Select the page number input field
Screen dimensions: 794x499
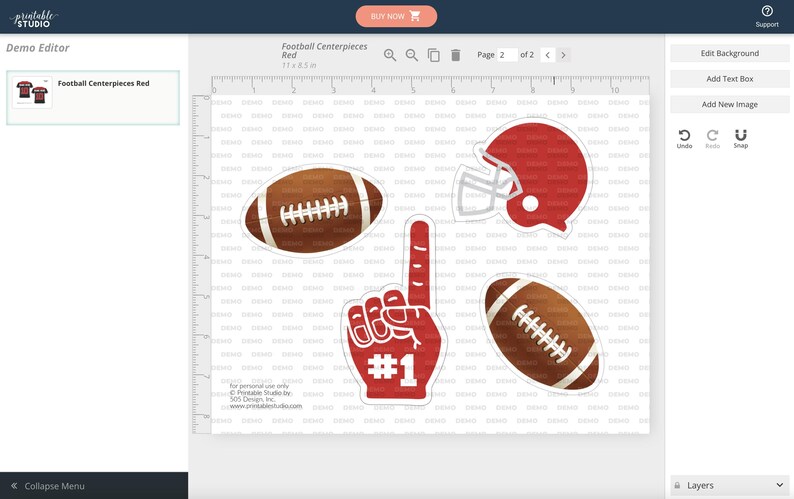(507, 55)
